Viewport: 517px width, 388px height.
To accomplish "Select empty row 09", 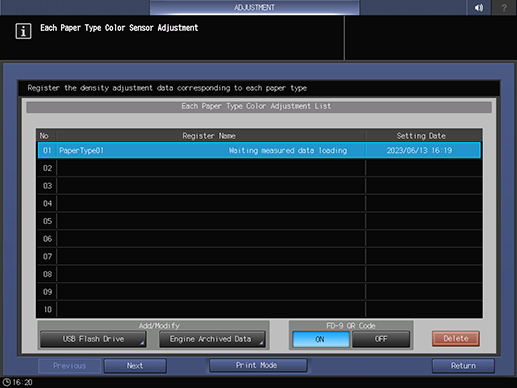I will tap(259, 292).
